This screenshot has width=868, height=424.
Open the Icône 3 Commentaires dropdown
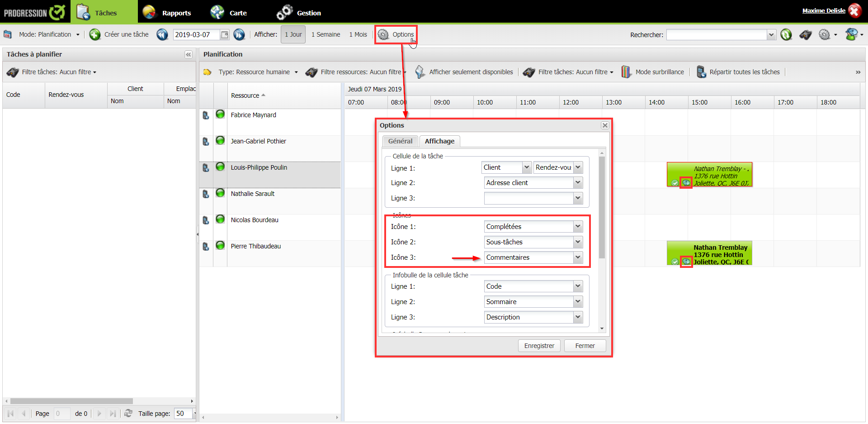578,257
